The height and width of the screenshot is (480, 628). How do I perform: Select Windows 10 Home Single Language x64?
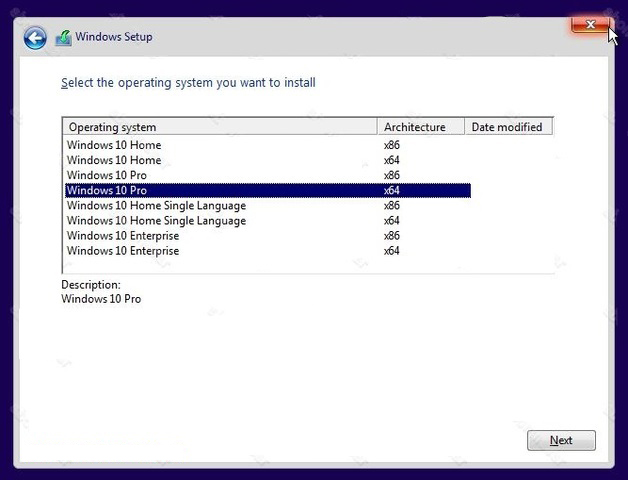[268, 221]
